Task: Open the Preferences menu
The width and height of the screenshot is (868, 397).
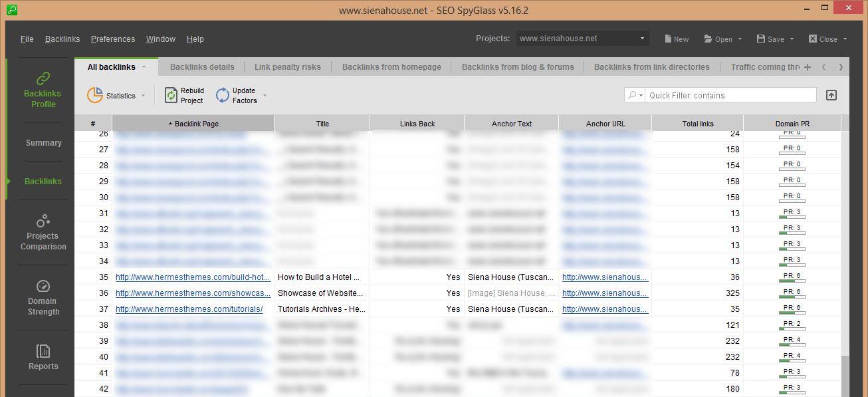Action: [113, 39]
